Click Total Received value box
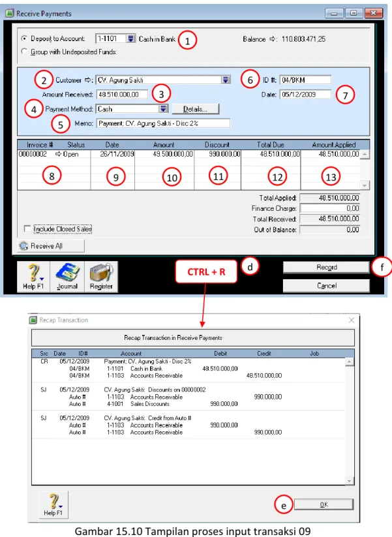 click(330, 219)
